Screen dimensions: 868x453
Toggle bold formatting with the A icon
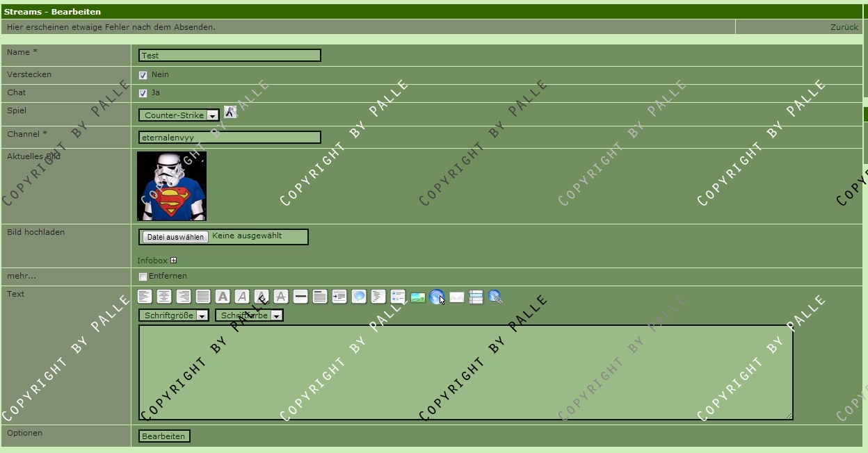[223, 297]
